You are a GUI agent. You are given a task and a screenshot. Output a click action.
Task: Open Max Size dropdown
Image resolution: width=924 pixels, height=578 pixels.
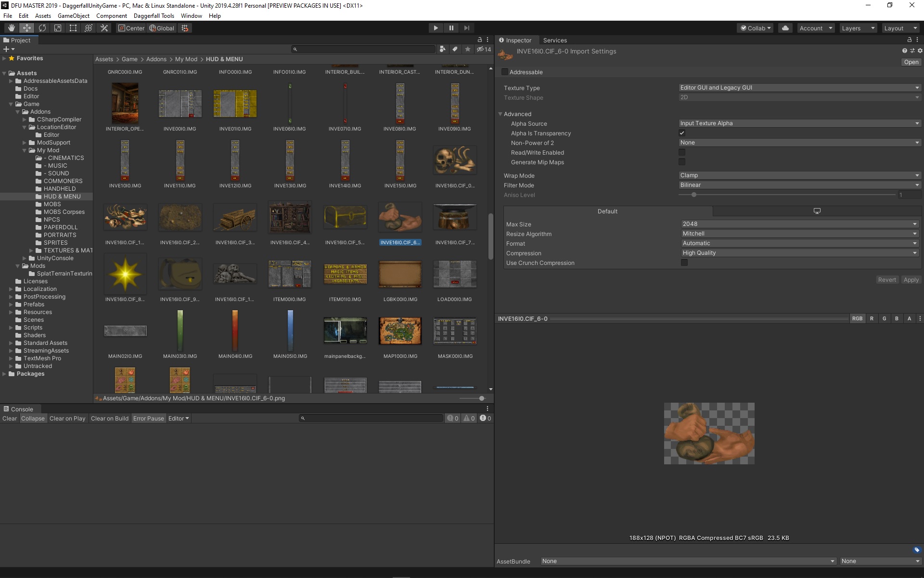tap(800, 224)
